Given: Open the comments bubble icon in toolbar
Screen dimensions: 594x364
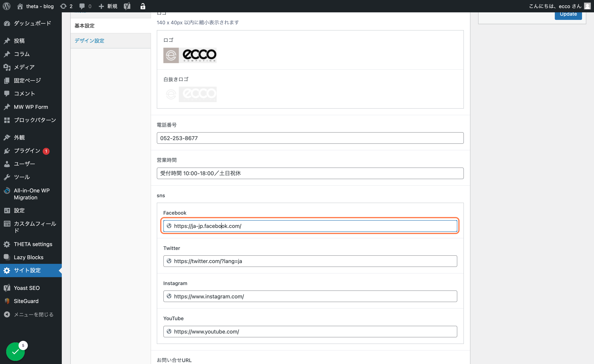Looking at the screenshot, I should pyautogui.click(x=85, y=6).
